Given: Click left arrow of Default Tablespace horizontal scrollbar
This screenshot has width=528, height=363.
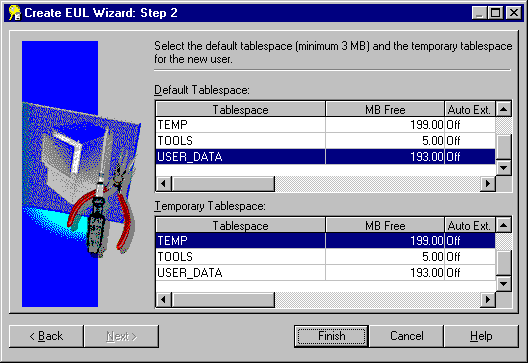Looking at the screenshot, I should coord(164,184).
